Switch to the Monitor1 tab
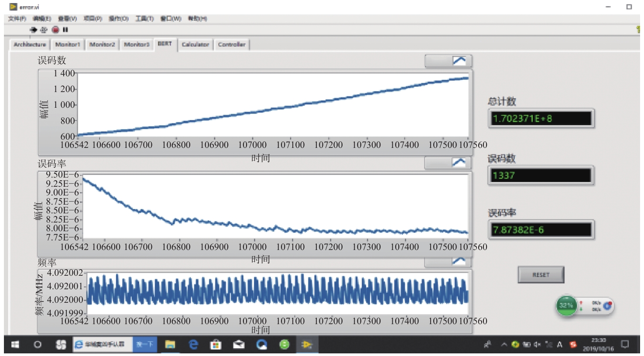This screenshot has height=356, width=644. [68, 44]
